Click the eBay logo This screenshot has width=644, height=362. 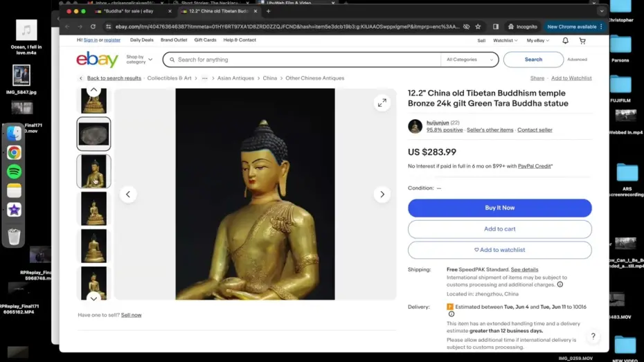point(97,60)
